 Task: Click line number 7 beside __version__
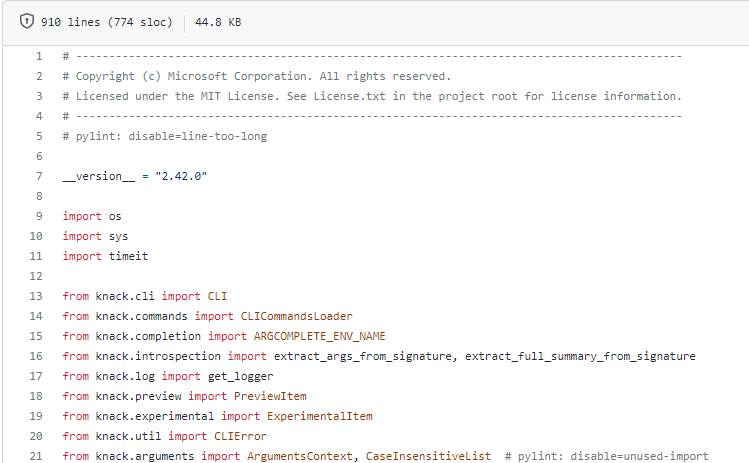click(38, 176)
